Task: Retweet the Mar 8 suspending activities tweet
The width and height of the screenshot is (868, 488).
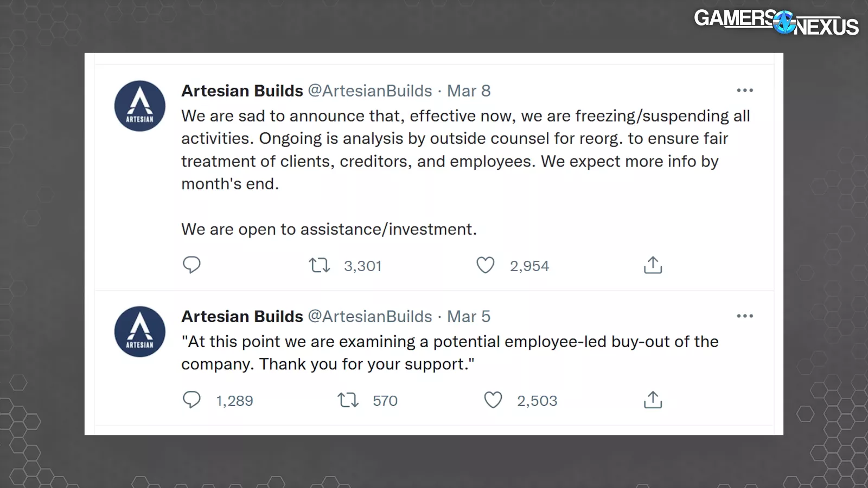Action: point(320,266)
